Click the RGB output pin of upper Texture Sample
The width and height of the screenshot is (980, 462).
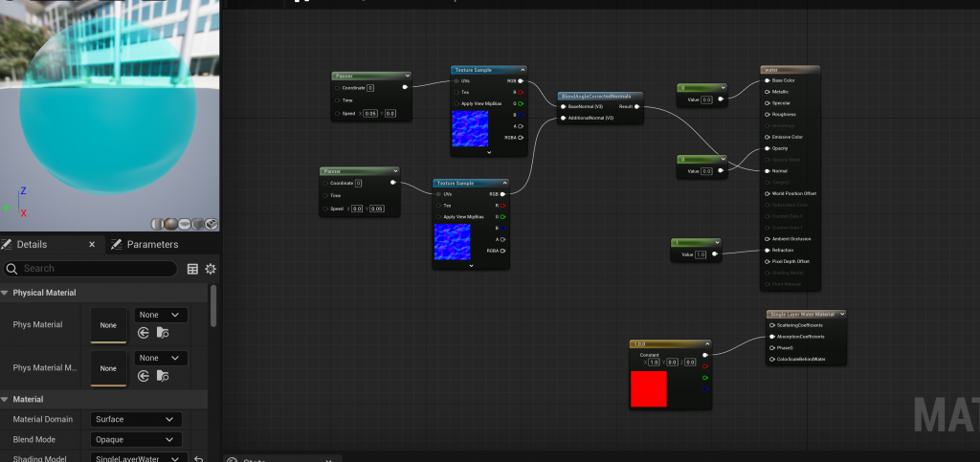point(521,81)
